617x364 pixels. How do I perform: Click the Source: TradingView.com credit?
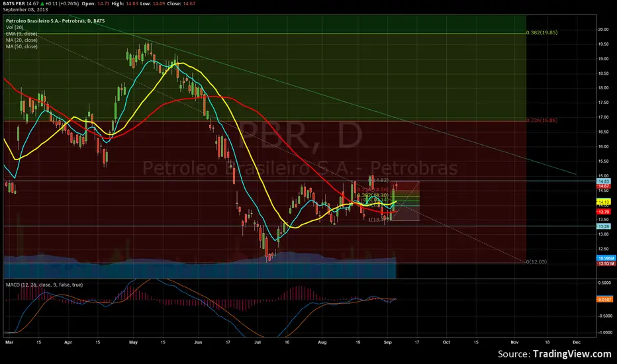[554, 354]
